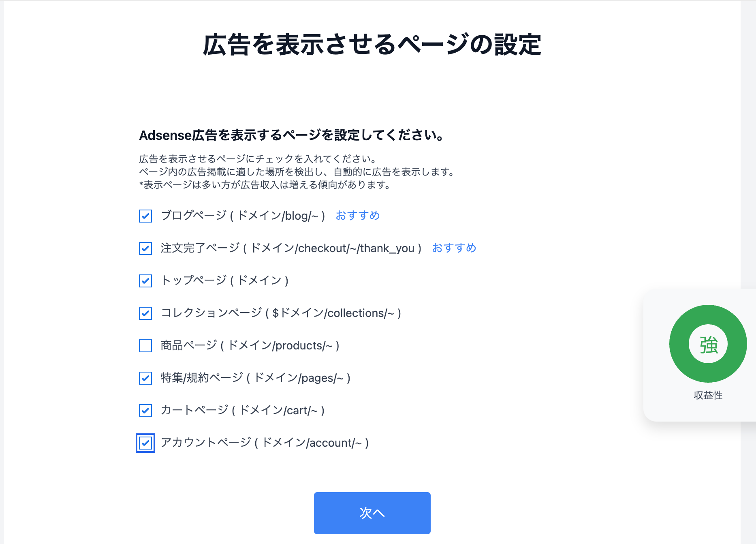Image resolution: width=756 pixels, height=544 pixels.
Task: Click the ブログページ (ドメイン/blog/~) label text
Action: pos(242,216)
